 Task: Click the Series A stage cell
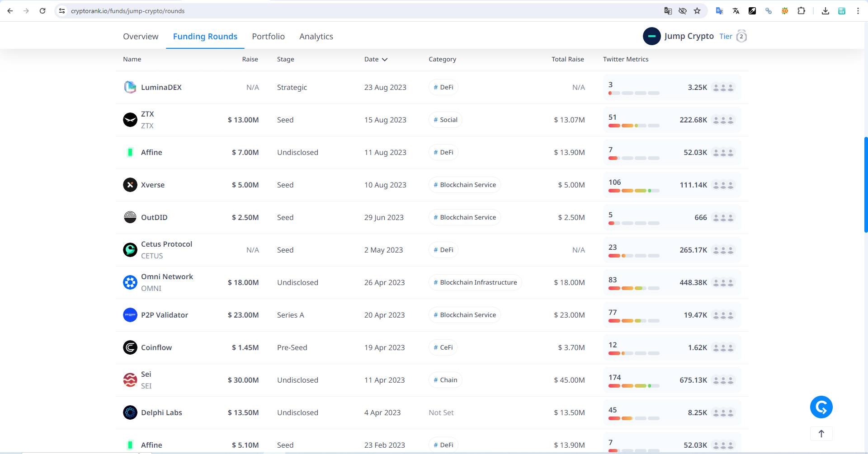tap(291, 315)
